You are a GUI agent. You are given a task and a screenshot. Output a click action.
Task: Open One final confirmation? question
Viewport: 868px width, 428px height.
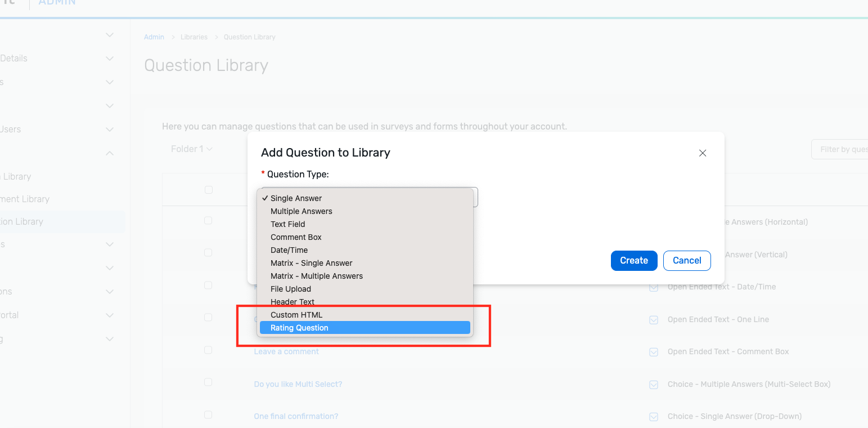(296, 416)
